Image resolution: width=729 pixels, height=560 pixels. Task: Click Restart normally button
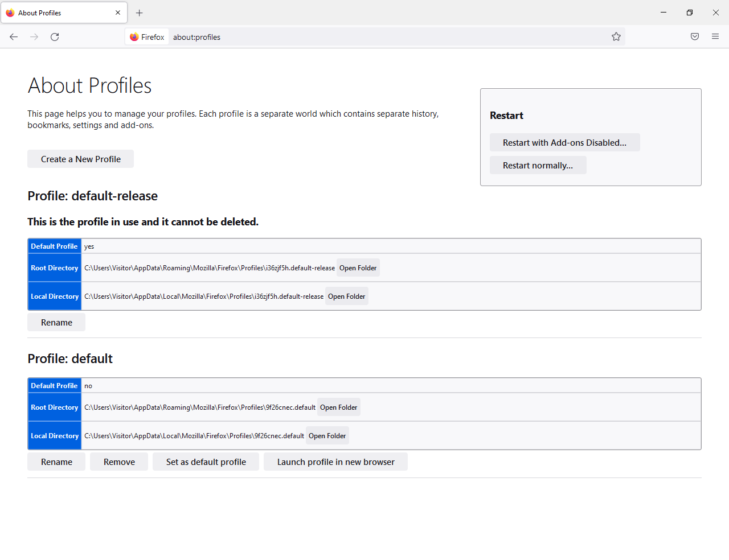pyautogui.click(x=538, y=166)
